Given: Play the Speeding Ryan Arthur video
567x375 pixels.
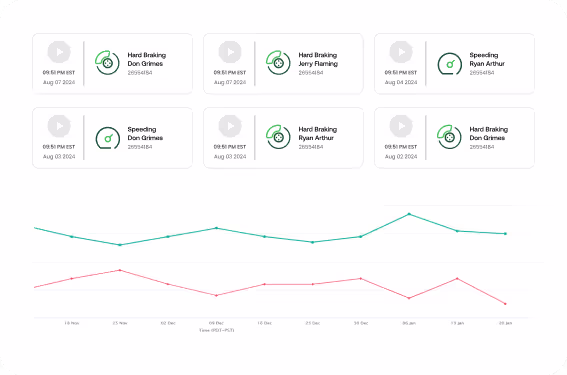Looking at the screenshot, I should [401, 52].
